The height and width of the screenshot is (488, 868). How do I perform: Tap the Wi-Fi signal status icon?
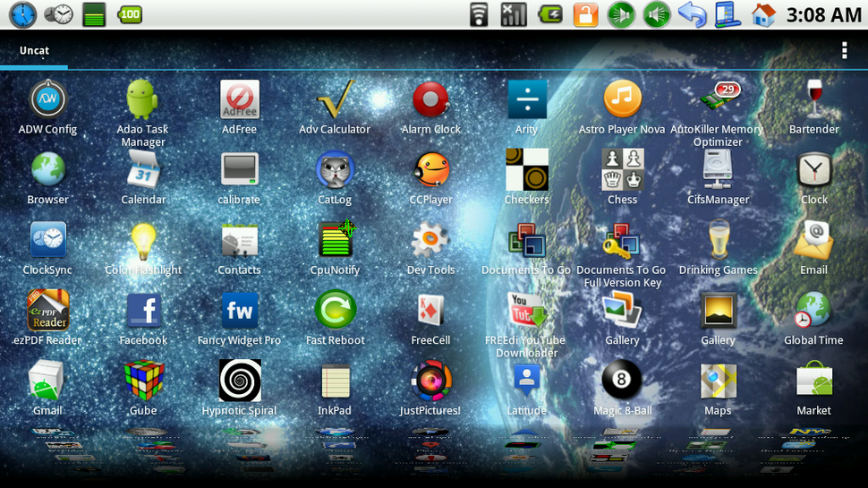point(480,14)
